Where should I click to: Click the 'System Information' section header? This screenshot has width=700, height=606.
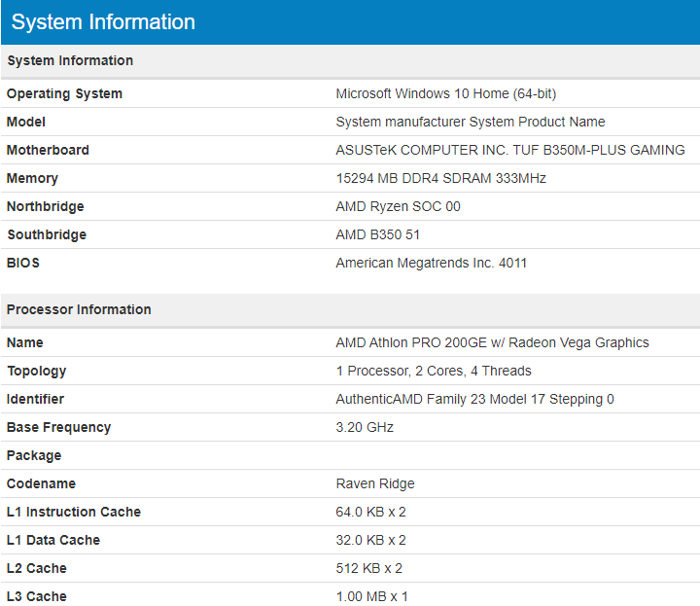point(70,60)
